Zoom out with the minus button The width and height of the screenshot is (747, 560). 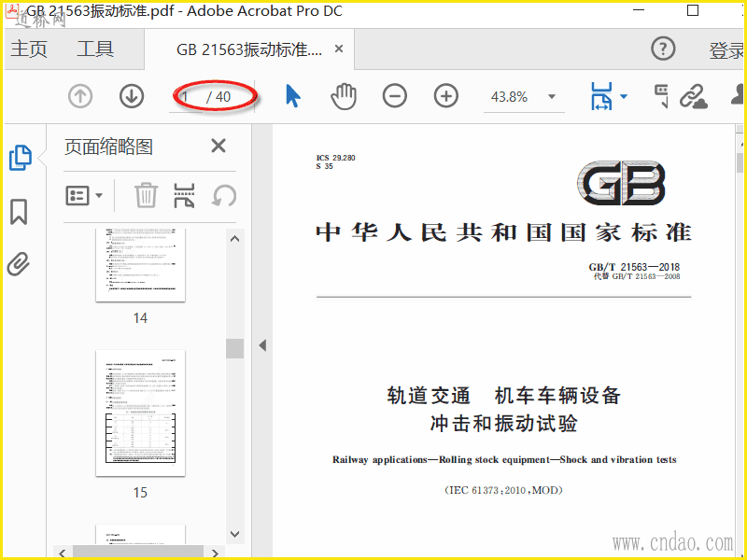pyautogui.click(x=394, y=96)
